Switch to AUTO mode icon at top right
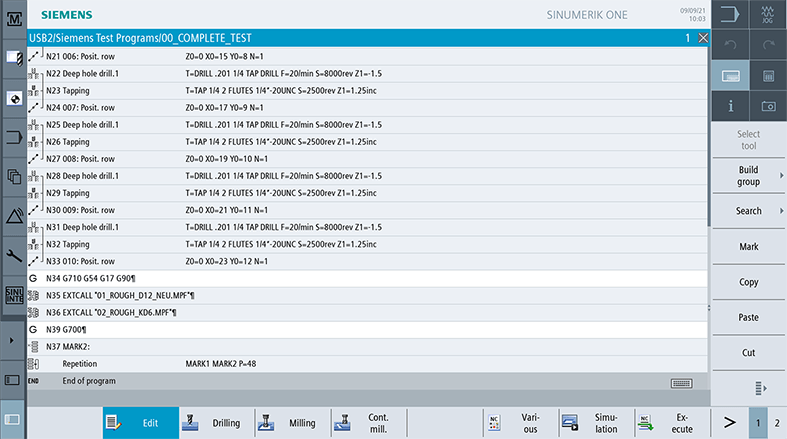787x439 pixels. tap(730, 14)
